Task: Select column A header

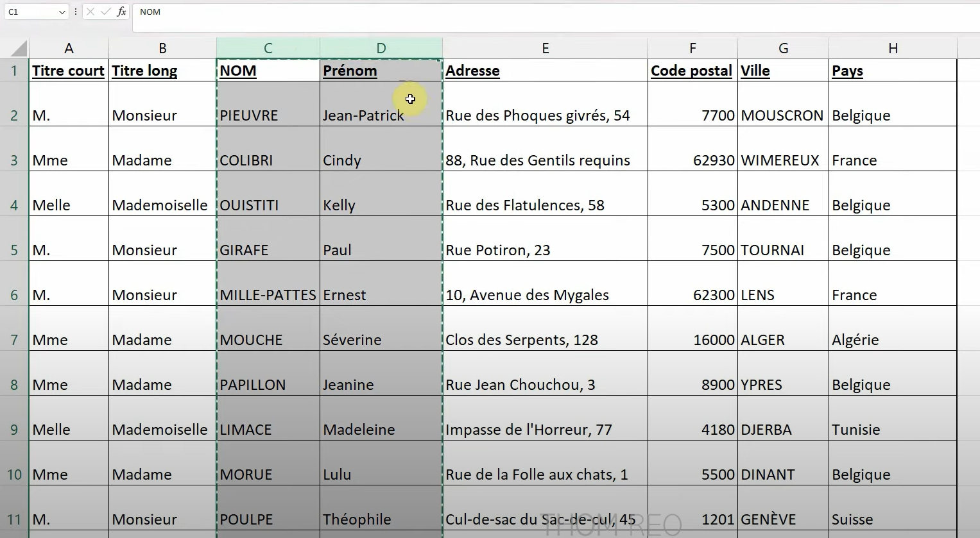Action: (69, 48)
